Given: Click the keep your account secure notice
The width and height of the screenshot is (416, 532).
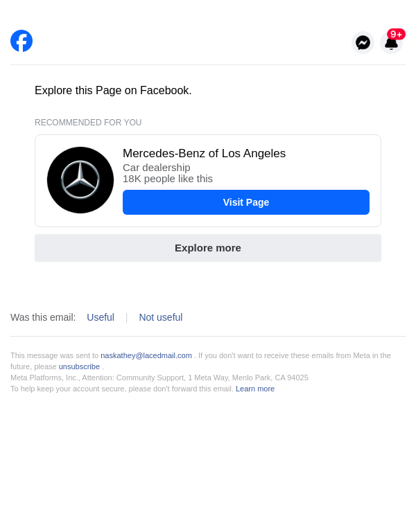Looking at the screenshot, I should click(x=122, y=389).
